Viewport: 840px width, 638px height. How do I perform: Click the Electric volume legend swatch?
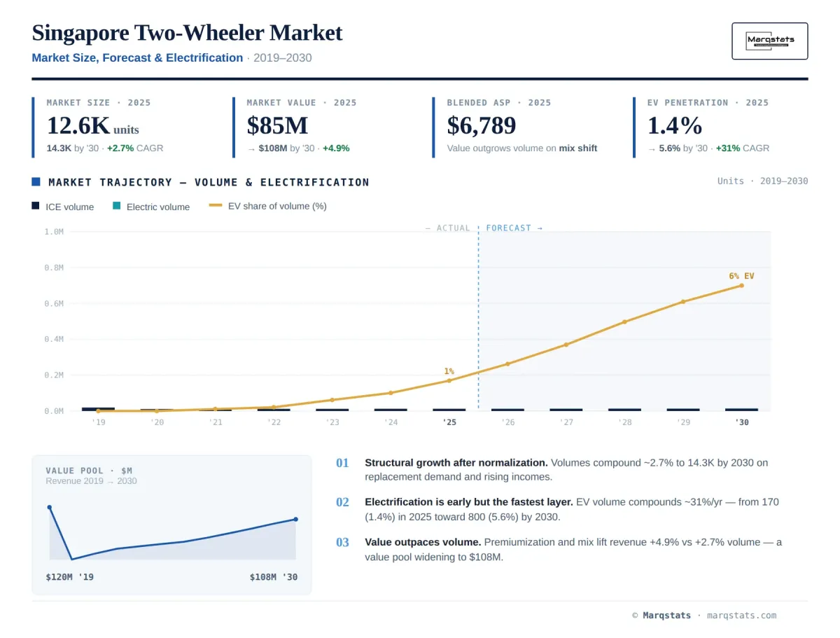point(117,206)
